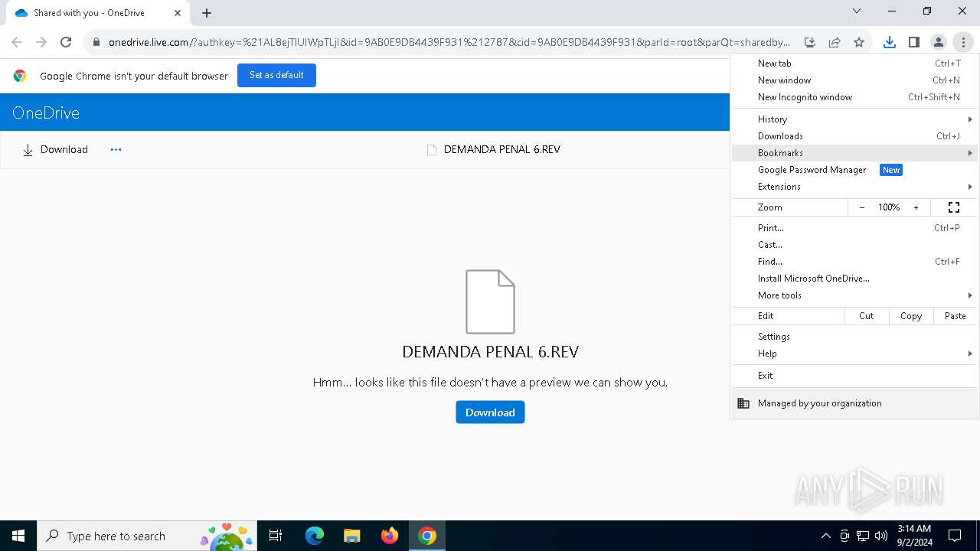Choose Exit from the menu
This screenshot has height=551, width=980.
[854, 376]
